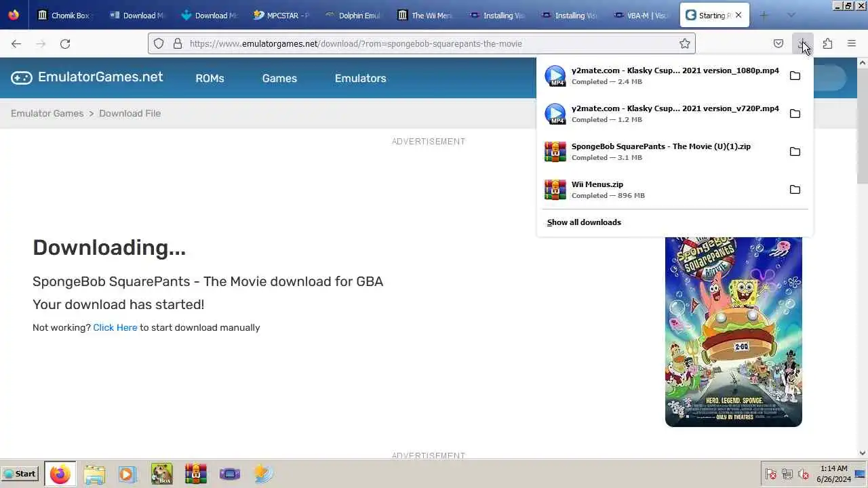Click the Action Center flag tray icon

coord(771,474)
